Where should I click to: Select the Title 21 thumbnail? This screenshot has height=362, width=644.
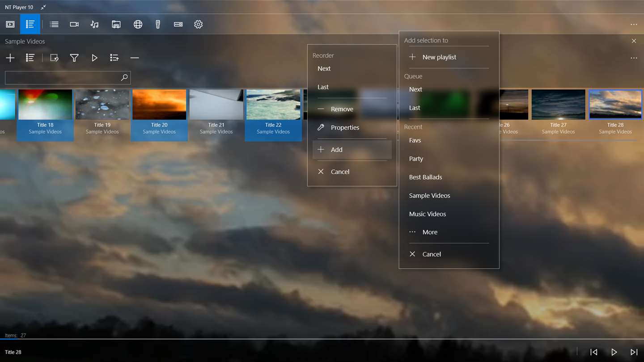pyautogui.click(x=216, y=105)
